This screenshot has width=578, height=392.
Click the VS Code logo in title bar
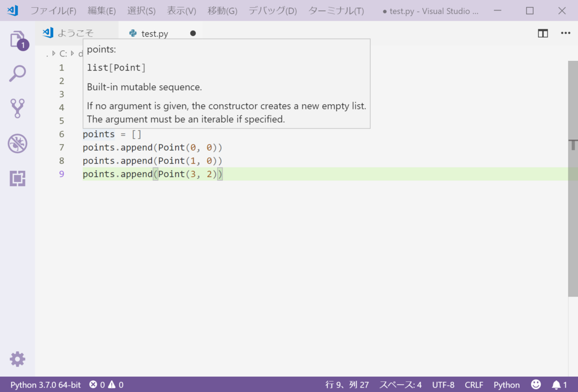tap(12, 10)
